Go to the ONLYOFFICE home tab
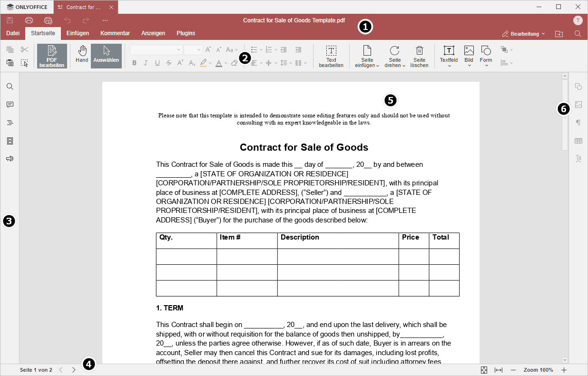This screenshot has width=588, height=376. [27, 7]
